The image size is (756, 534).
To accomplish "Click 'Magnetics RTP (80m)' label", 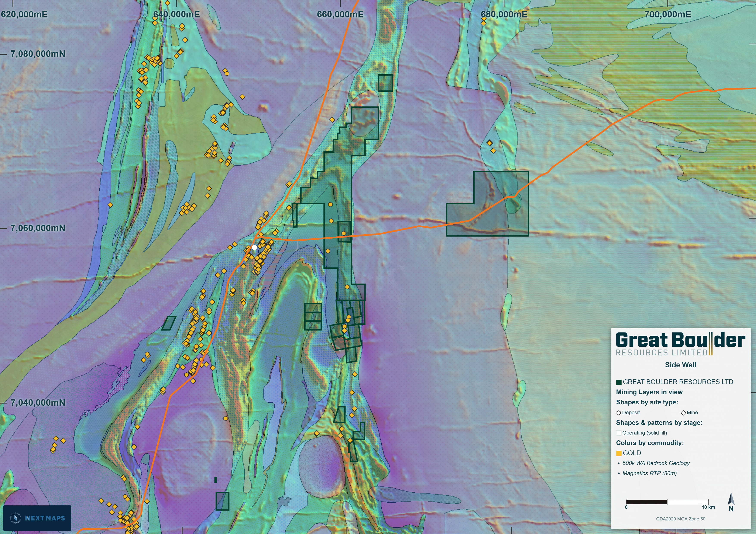I will [650, 473].
